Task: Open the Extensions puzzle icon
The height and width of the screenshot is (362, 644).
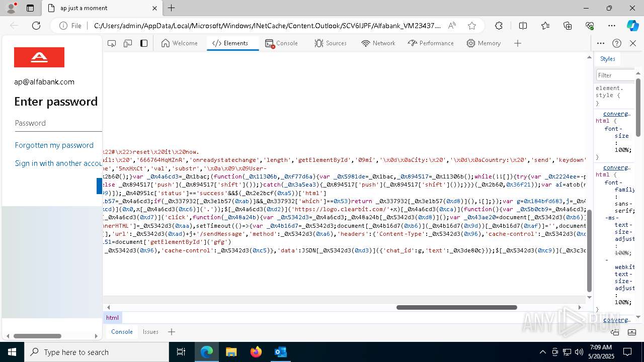Action: [x=499, y=26]
